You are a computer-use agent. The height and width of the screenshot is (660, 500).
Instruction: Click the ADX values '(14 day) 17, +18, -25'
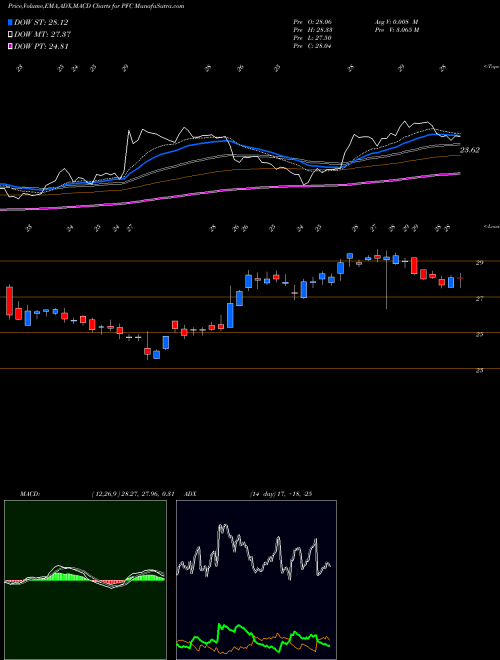point(281,494)
